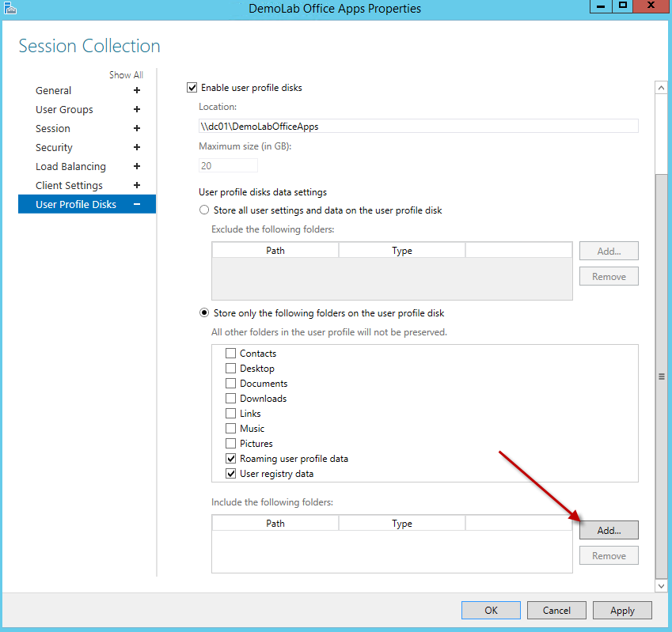Check the Documents folder checkbox

[x=231, y=384]
